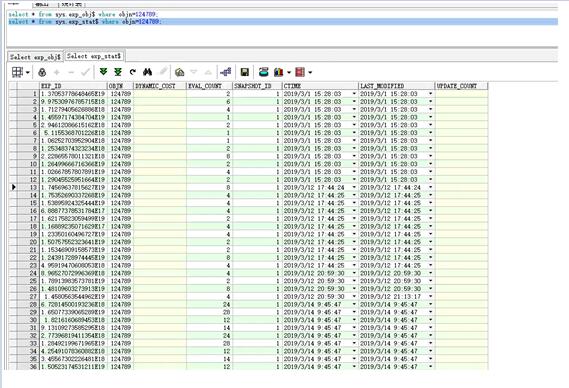The image size is (569, 388).
Task: Click OBJN cell 124789 in row 5
Action: pyautogui.click(x=120, y=125)
